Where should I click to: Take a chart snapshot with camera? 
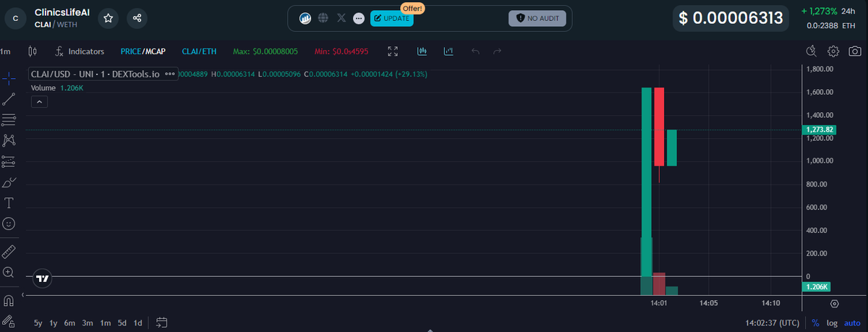[855, 51]
